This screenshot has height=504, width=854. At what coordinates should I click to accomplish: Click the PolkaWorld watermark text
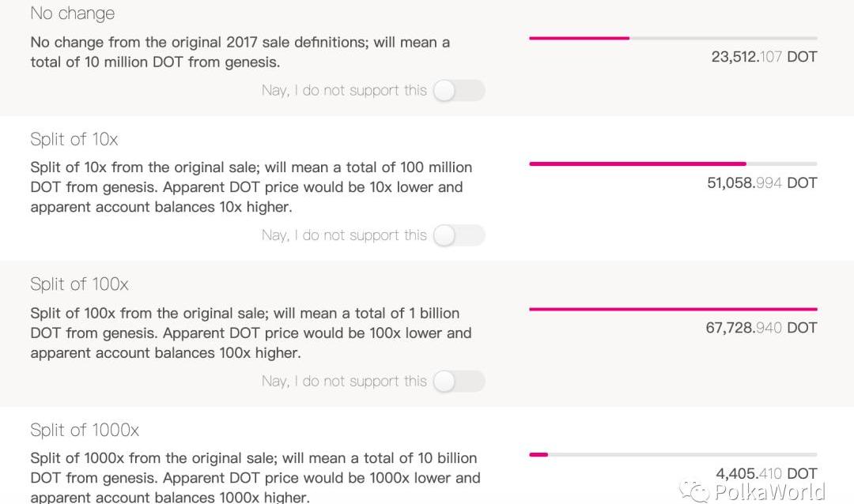pyautogui.click(x=769, y=492)
